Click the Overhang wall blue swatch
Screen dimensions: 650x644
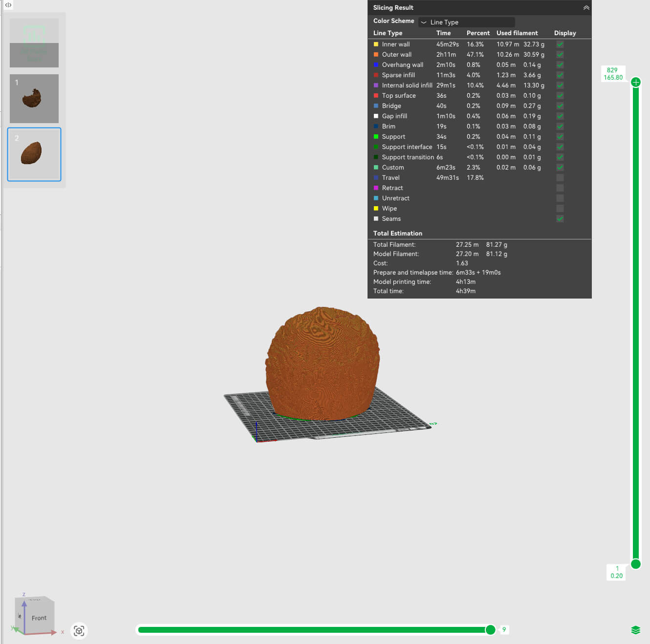(376, 64)
